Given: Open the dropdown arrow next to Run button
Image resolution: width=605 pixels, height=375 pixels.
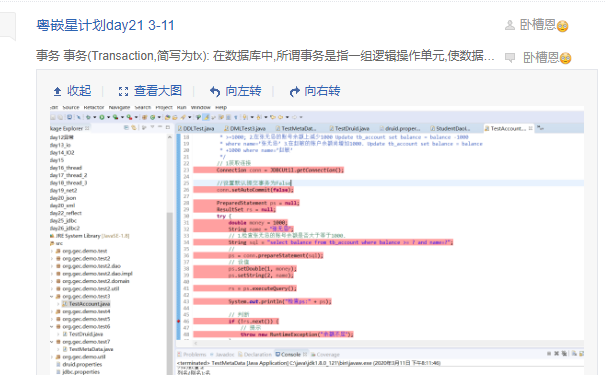Looking at the screenshot, I should coord(108,117).
